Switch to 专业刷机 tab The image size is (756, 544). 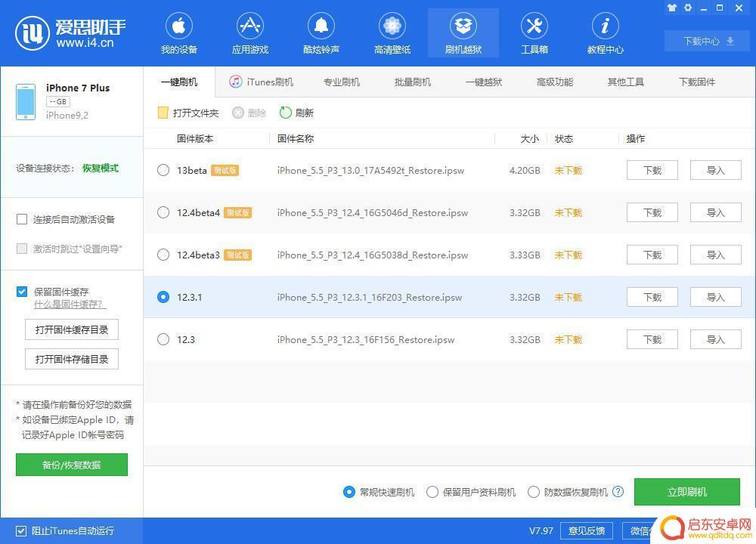[x=342, y=82]
